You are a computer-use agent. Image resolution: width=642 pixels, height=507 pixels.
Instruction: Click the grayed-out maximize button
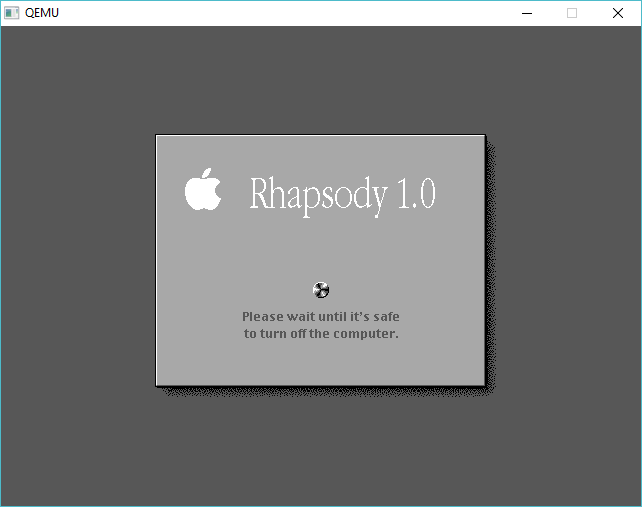(x=572, y=13)
